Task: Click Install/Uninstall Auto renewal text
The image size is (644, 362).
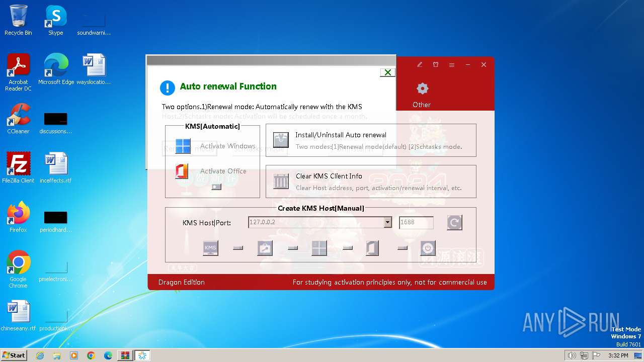Action: tap(341, 135)
